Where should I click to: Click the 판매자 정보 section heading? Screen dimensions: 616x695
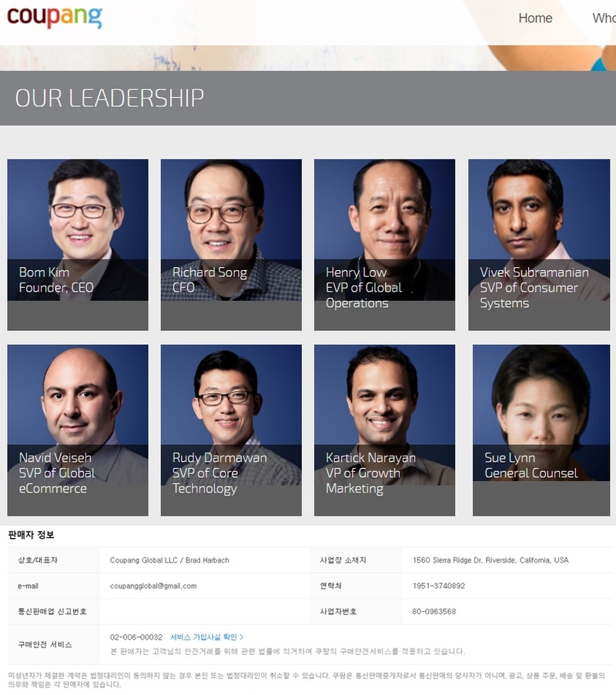click(31, 535)
